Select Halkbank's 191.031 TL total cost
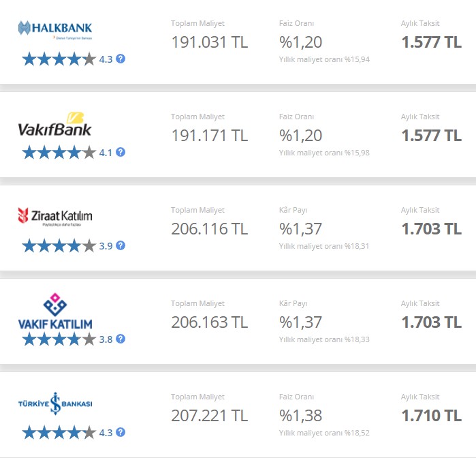This screenshot has height=458, width=476. pyautogui.click(x=209, y=42)
